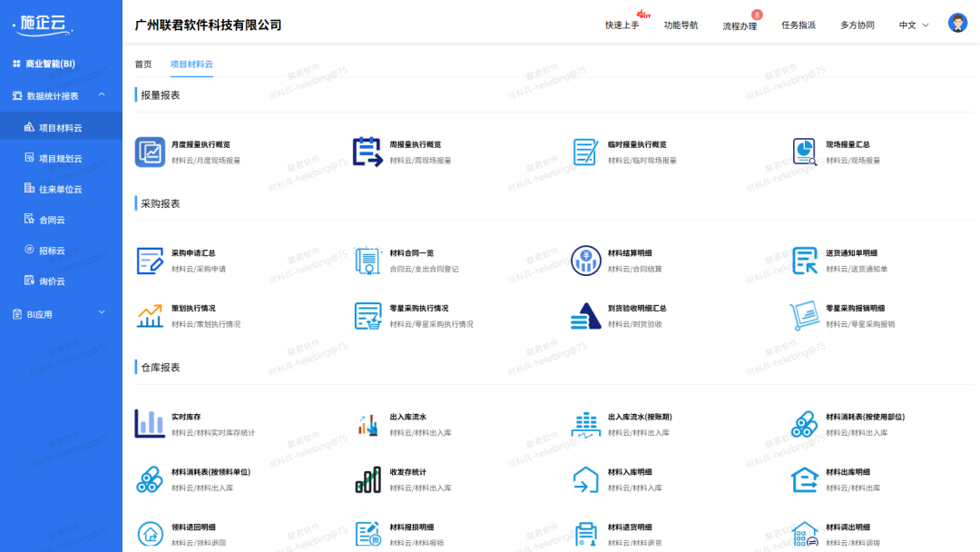Click the 材料合同一览 title link
This screenshot has width=980, height=552.
coord(411,253)
